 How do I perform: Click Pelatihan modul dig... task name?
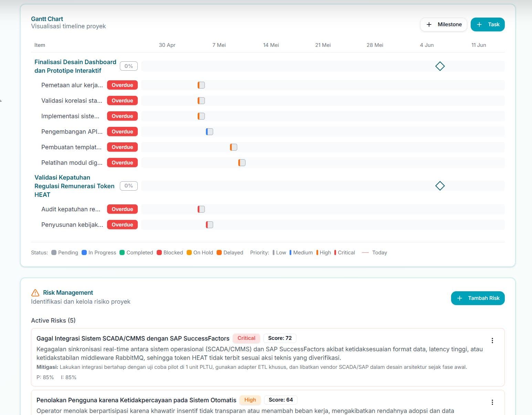coord(72,163)
